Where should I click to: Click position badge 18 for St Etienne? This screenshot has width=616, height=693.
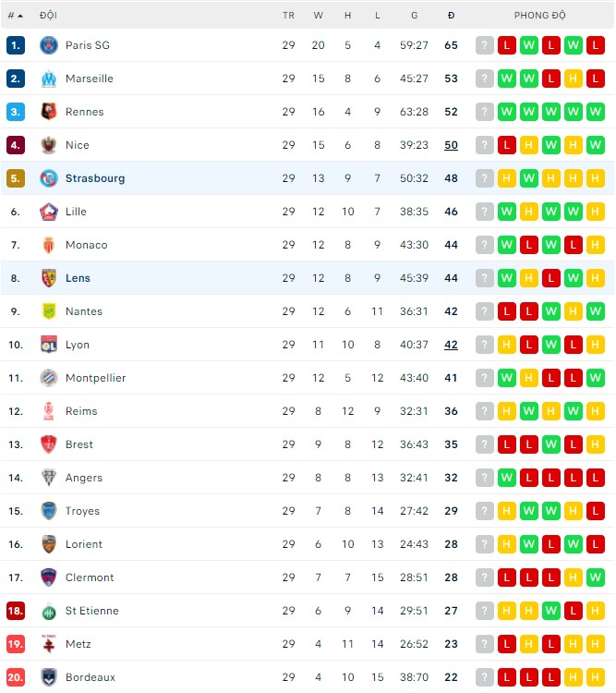[16, 611]
